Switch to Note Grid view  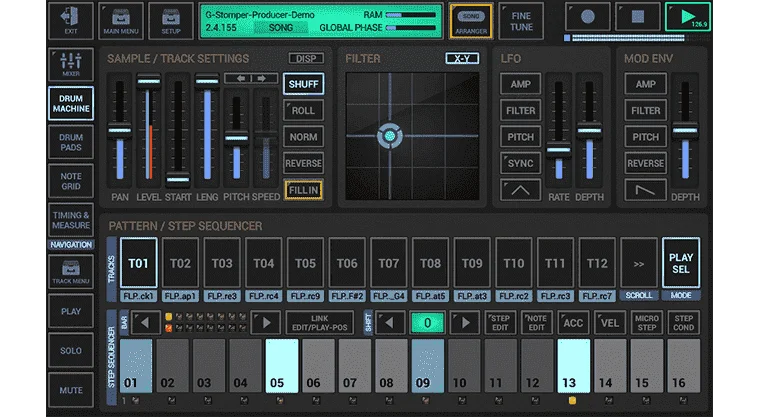[71, 181]
